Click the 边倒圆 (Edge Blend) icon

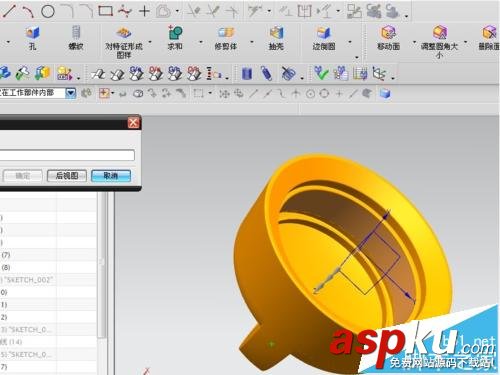pos(323,33)
